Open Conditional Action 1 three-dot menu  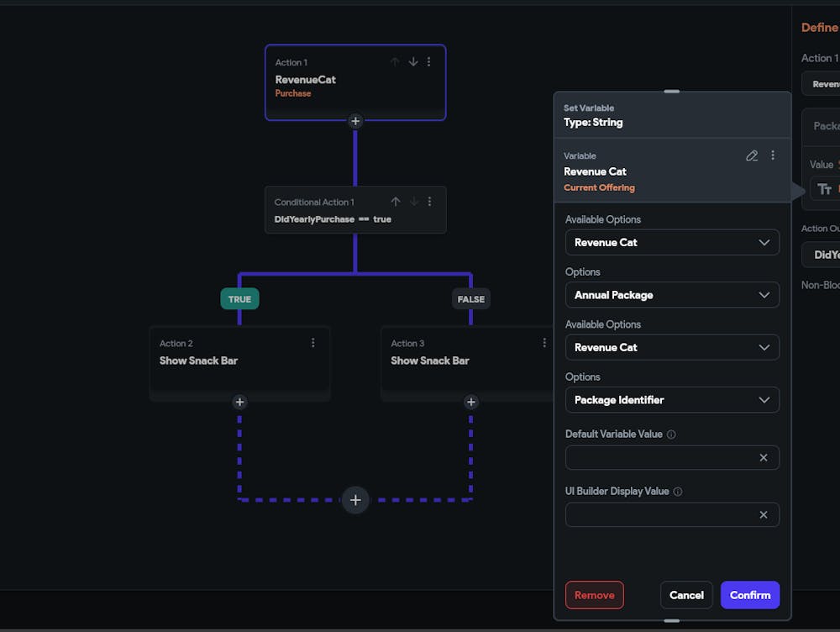pos(429,202)
